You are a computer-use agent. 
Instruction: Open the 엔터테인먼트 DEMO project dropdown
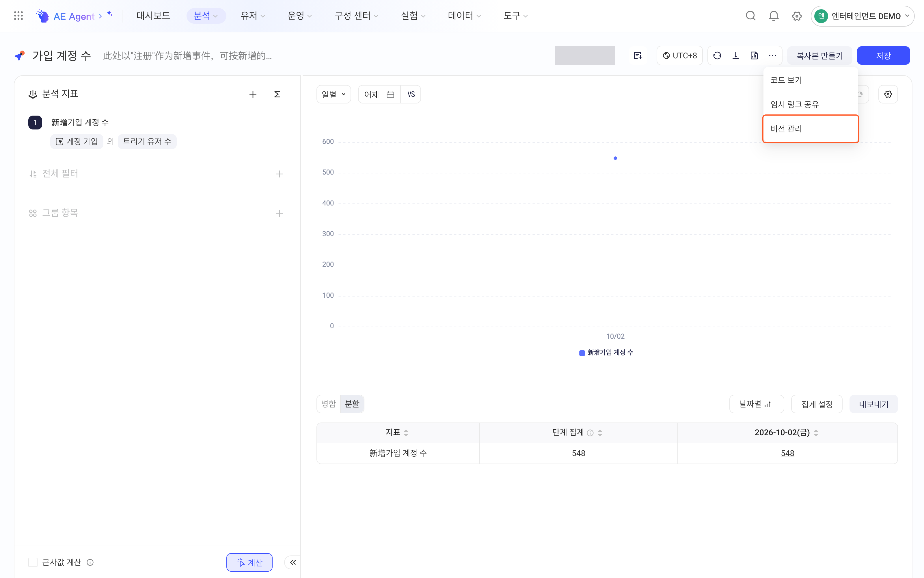(x=862, y=16)
